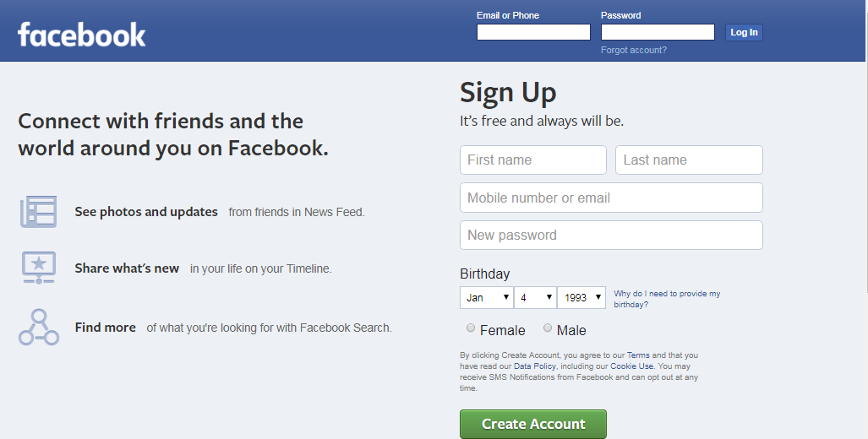Open the Forgot account link

(x=633, y=50)
